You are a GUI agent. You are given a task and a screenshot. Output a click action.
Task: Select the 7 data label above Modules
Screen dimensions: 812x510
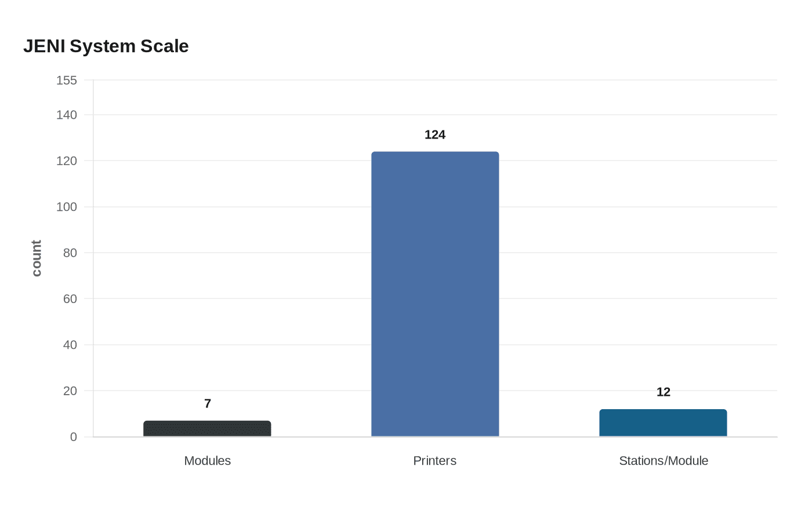[x=208, y=404]
